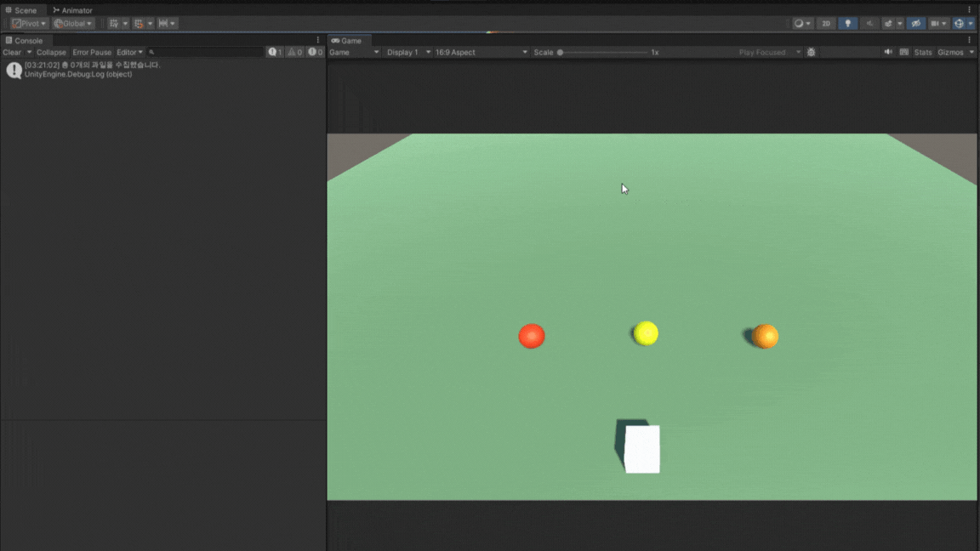The height and width of the screenshot is (551, 980).
Task: Toggle info message filter showing 1
Action: pyautogui.click(x=275, y=53)
